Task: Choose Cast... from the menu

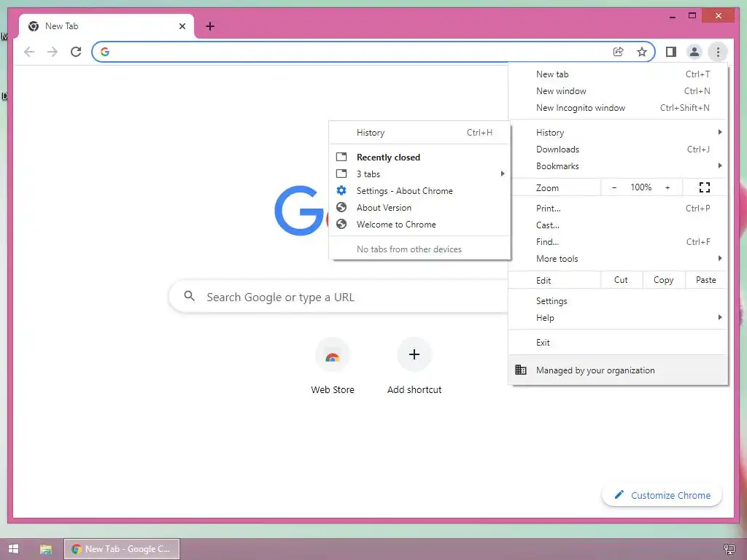Action: tap(618, 225)
